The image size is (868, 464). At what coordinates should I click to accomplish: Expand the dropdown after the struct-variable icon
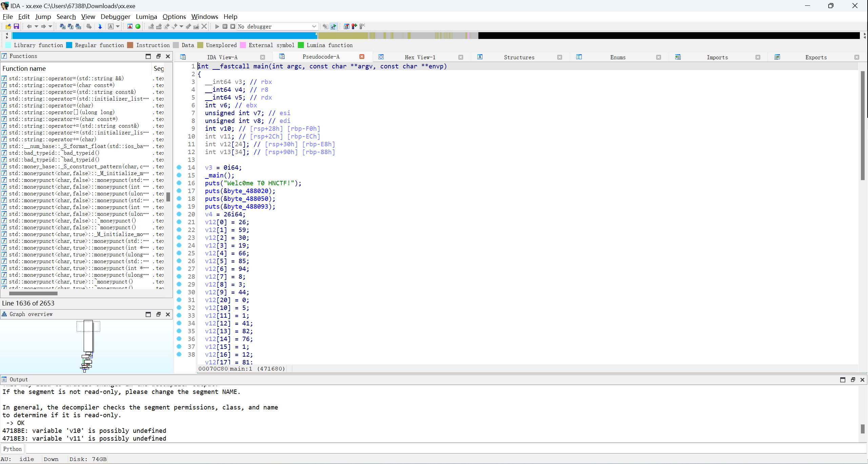click(x=182, y=26)
